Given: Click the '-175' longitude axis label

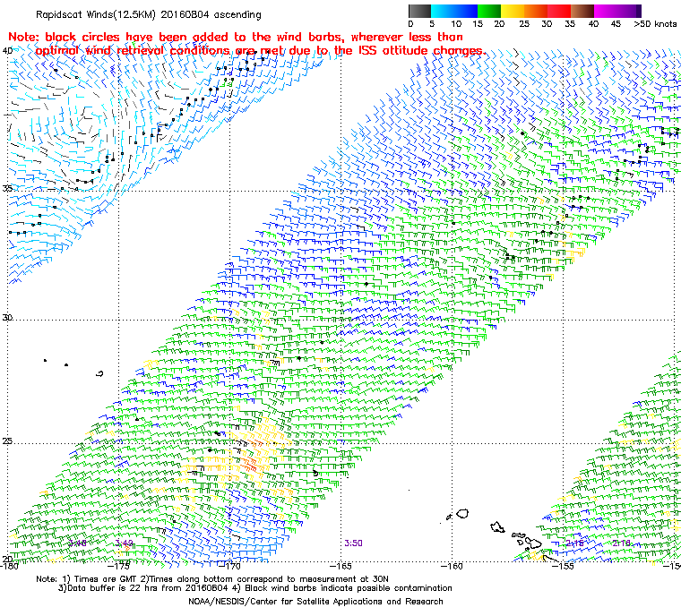Looking at the screenshot, I should pos(118,566).
